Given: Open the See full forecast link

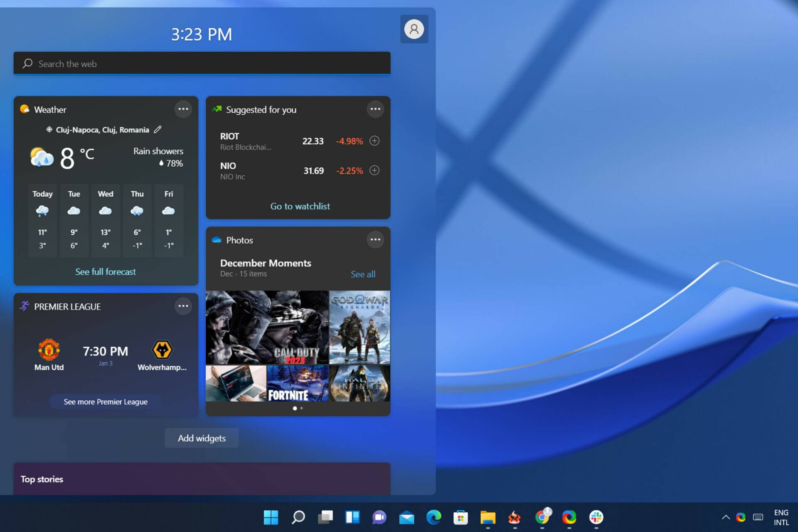Looking at the screenshot, I should pos(106,271).
